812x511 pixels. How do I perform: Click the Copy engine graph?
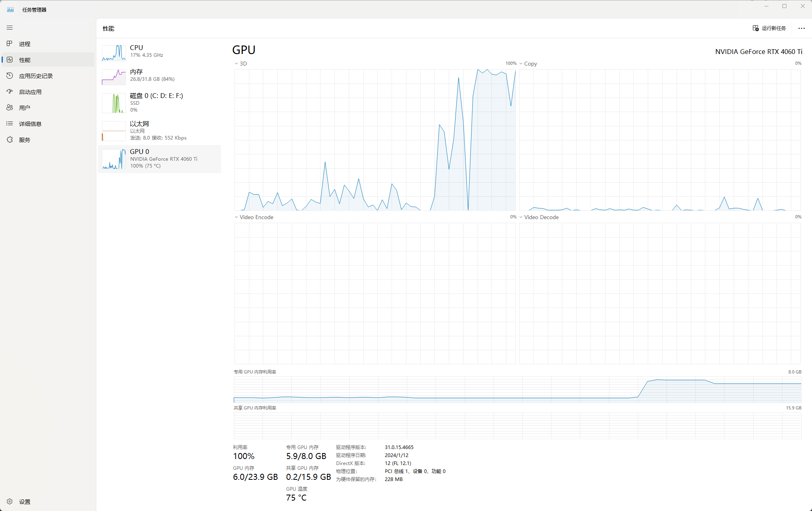tap(660, 140)
